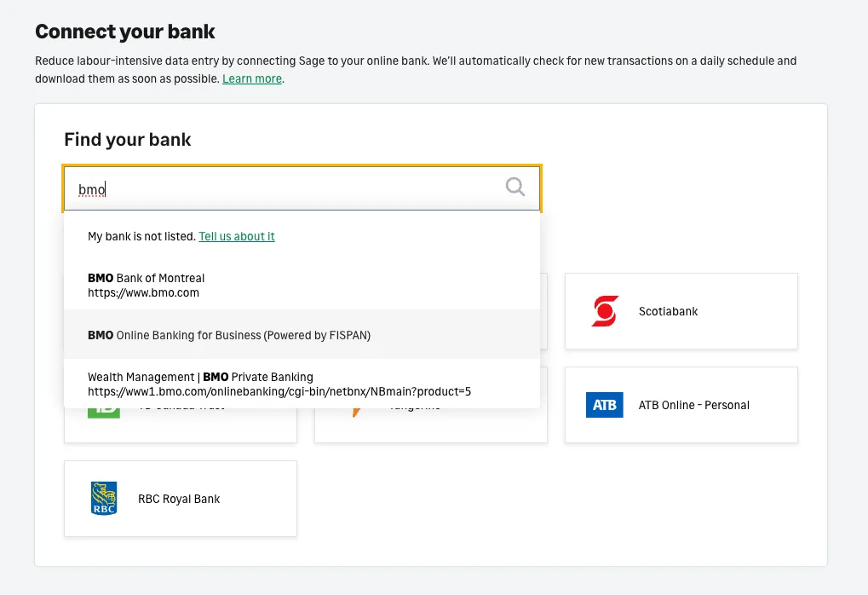Open the Tell us about it link
Screen dimensions: 868x595
click(236, 237)
